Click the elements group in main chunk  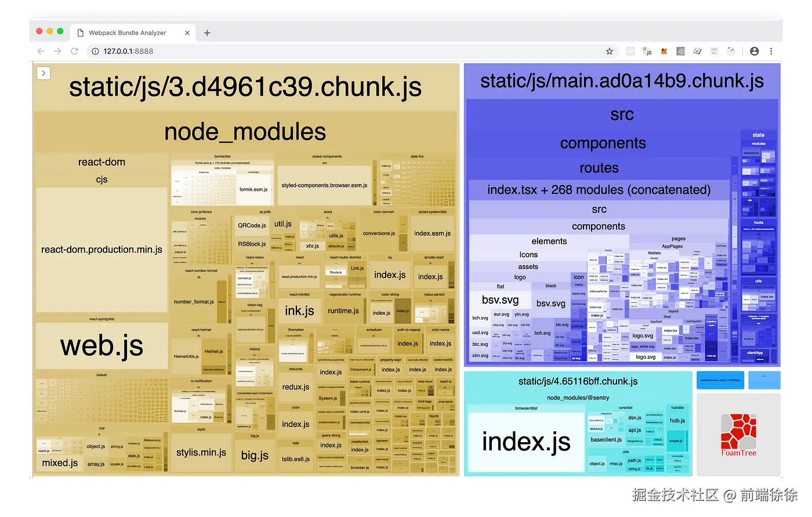[549, 241]
